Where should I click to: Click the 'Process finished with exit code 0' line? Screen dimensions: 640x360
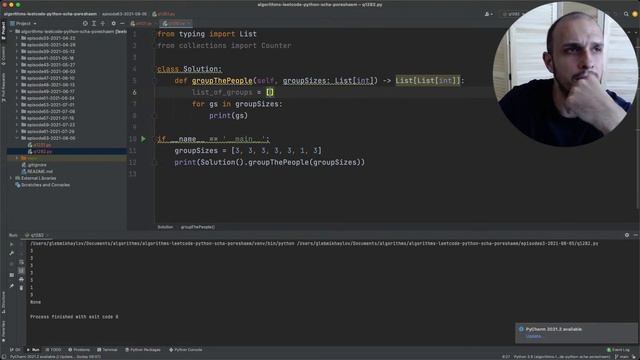click(74, 317)
